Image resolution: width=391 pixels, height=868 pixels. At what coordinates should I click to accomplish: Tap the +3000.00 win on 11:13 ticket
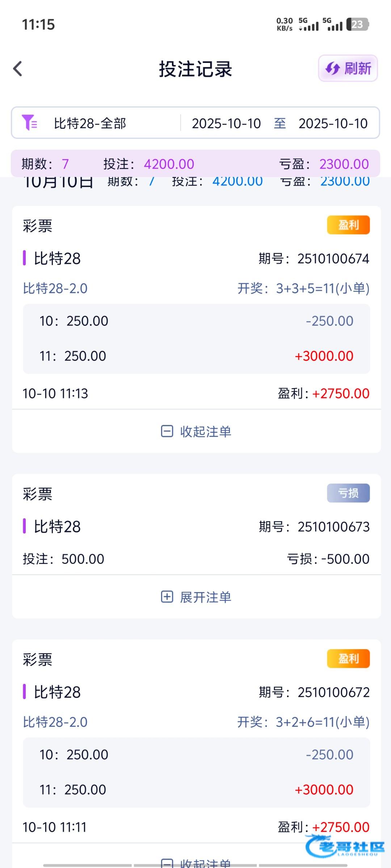coord(324,356)
